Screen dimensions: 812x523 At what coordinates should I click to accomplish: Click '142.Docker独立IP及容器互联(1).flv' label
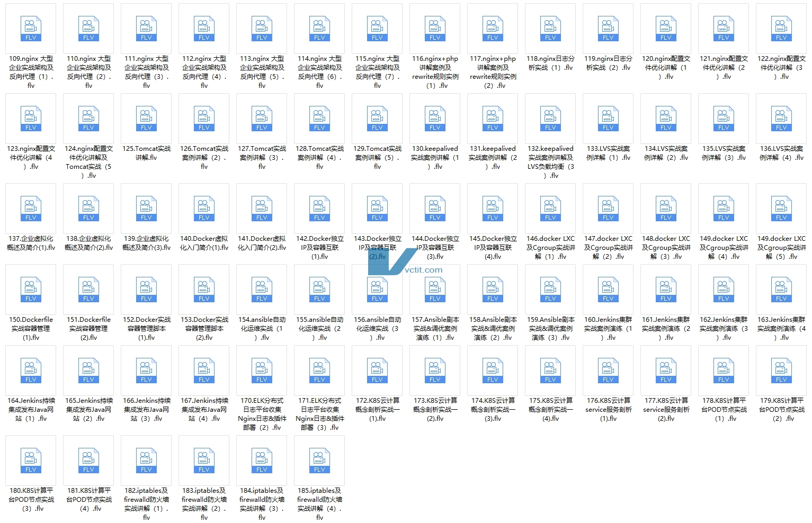tap(319, 248)
